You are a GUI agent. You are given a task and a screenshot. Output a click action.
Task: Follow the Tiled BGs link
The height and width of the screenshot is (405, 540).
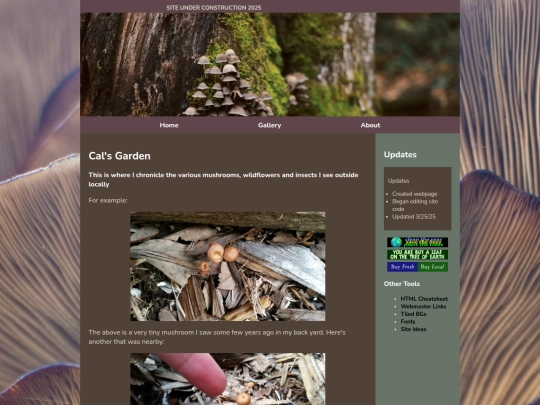click(413, 314)
